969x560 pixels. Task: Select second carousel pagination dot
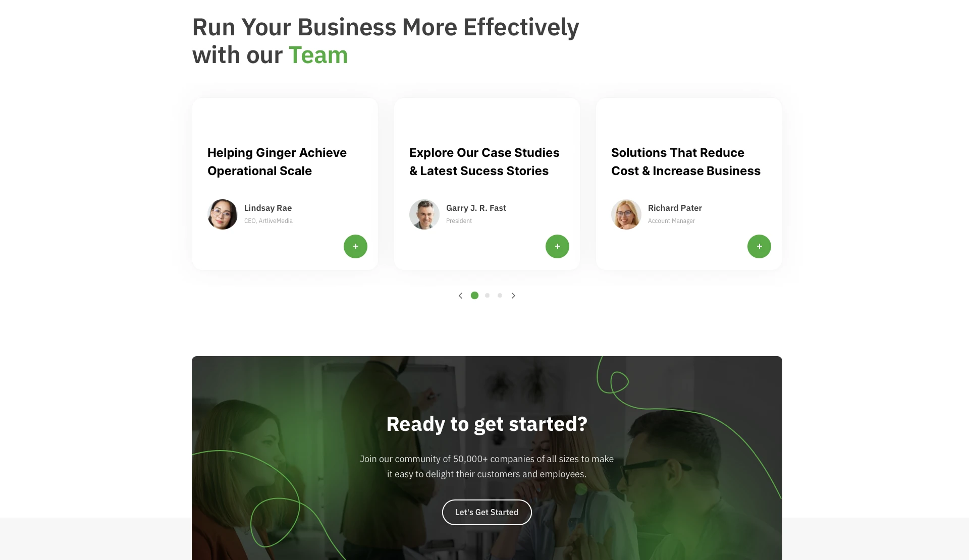point(487,296)
